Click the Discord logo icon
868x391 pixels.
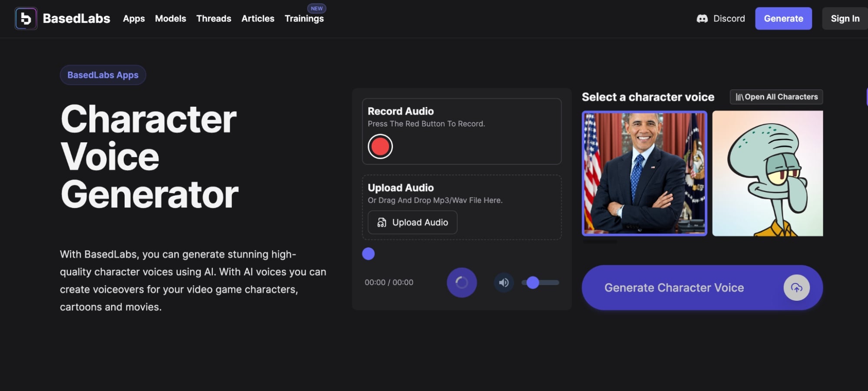(702, 19)
